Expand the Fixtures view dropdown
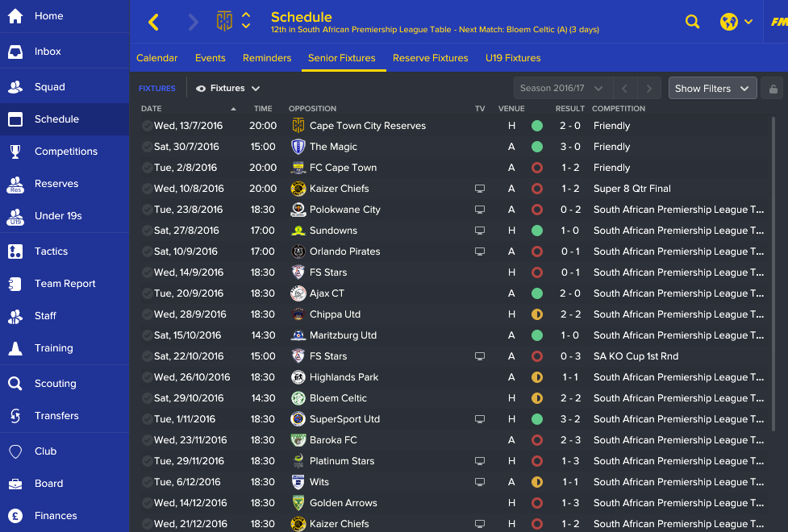Screen dimensions: 788x532 pyautogui.click(x=227, y=89)
